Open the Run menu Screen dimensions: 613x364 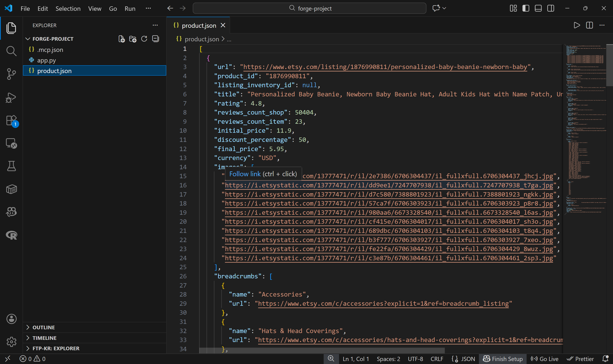click(x=130, y=8)
